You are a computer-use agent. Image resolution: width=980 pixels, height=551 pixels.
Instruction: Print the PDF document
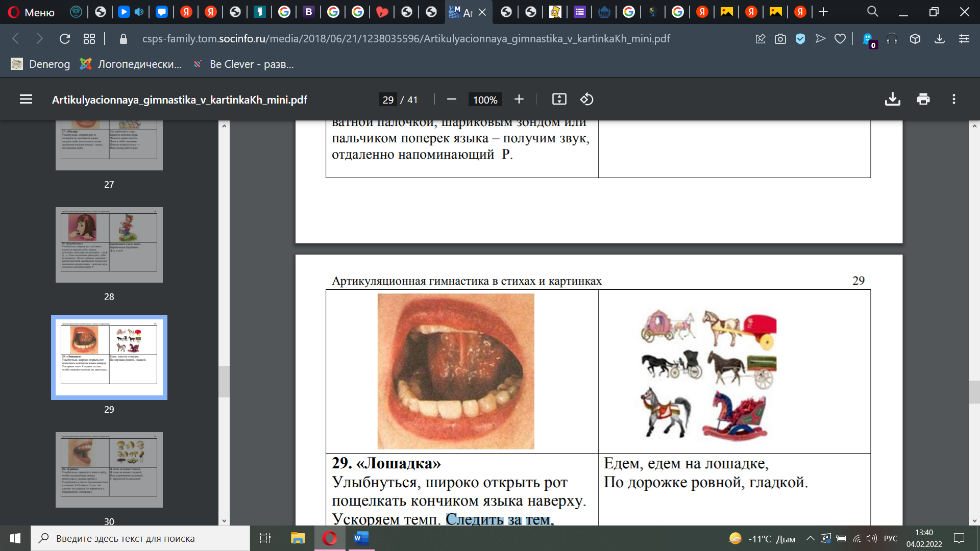[923, 99]
